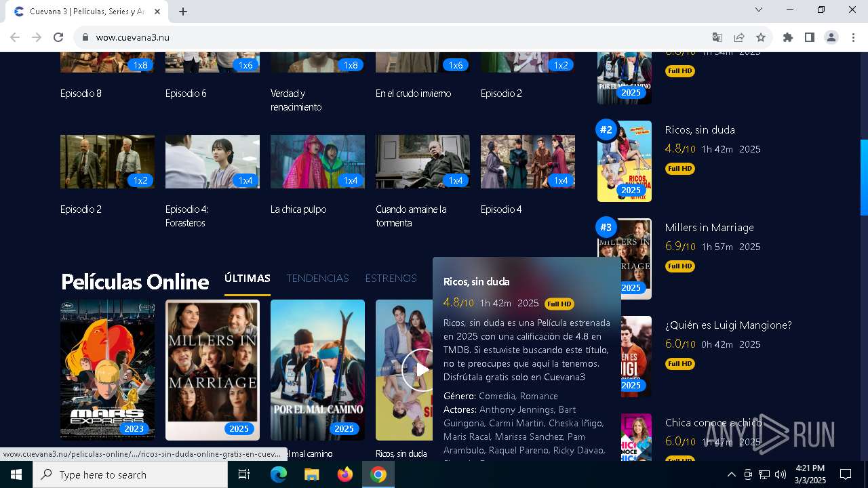Switch to TENDENCIAS tab
This screenshot has width=868, height=488.
(317, 279)
